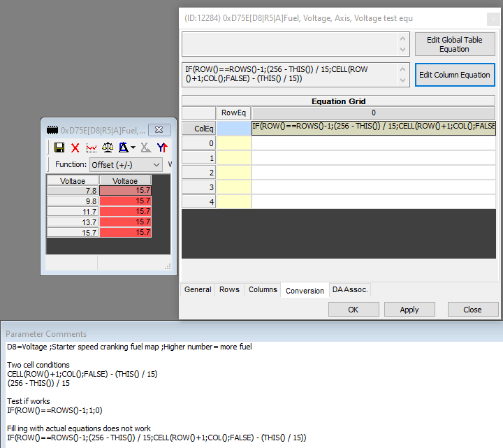Screen dimensions: 503x448
Task: Click Edit Global Table Equation button
Action: pyautogui.click(x=454, y=45)
